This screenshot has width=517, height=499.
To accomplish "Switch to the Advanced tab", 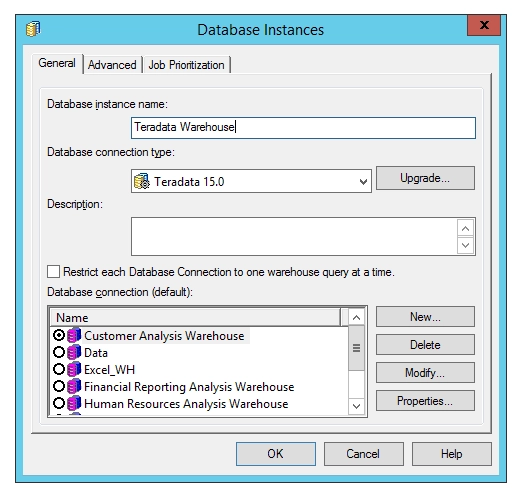I will click(x=112, y=65).
